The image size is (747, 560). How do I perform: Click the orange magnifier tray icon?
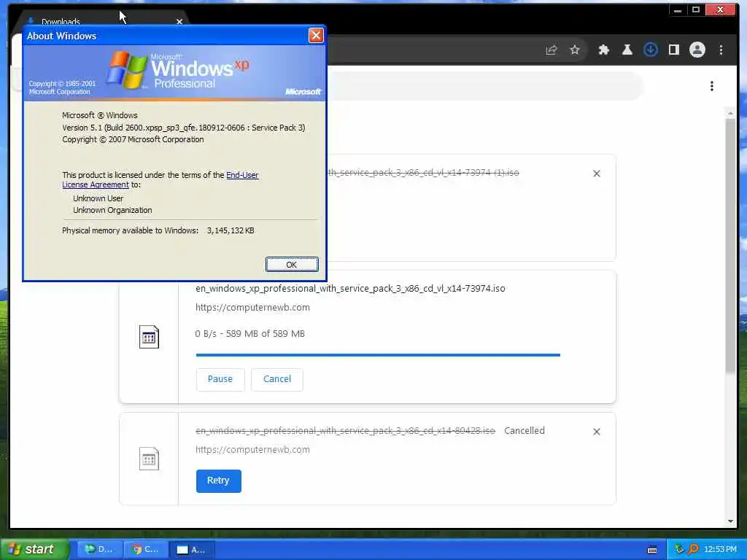point(693,550)
